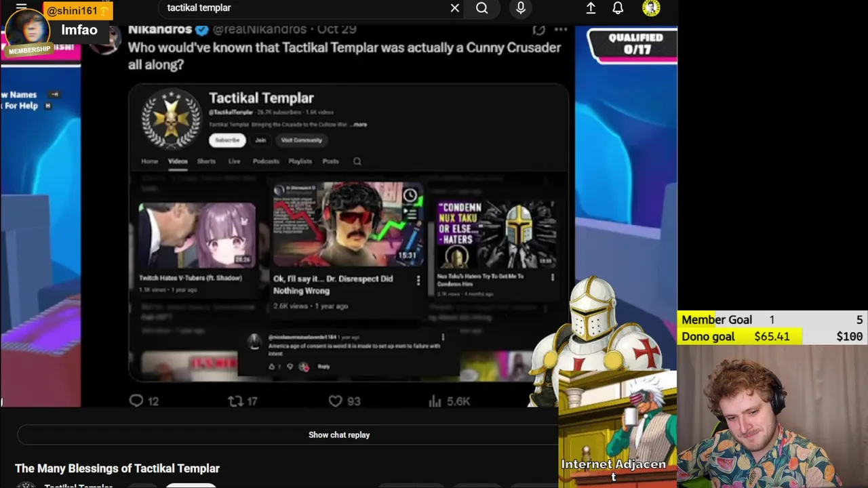Image resolution: width=868 pixels, height=488 pixels.
Task: Select the Videos channel tab
Action: [178, 161]
